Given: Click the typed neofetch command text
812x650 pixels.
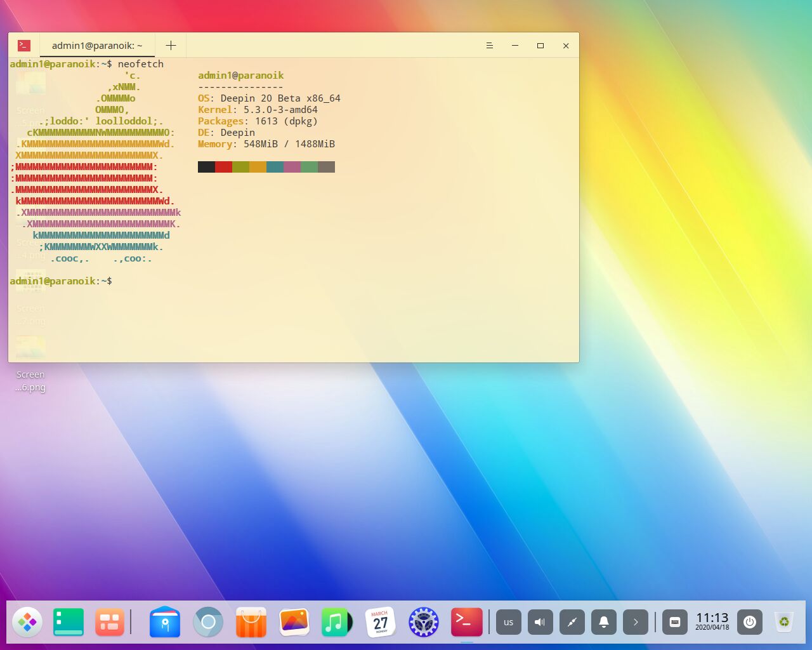Looking at the screenshot, I should pyautogui.click(x=141, y=64).
